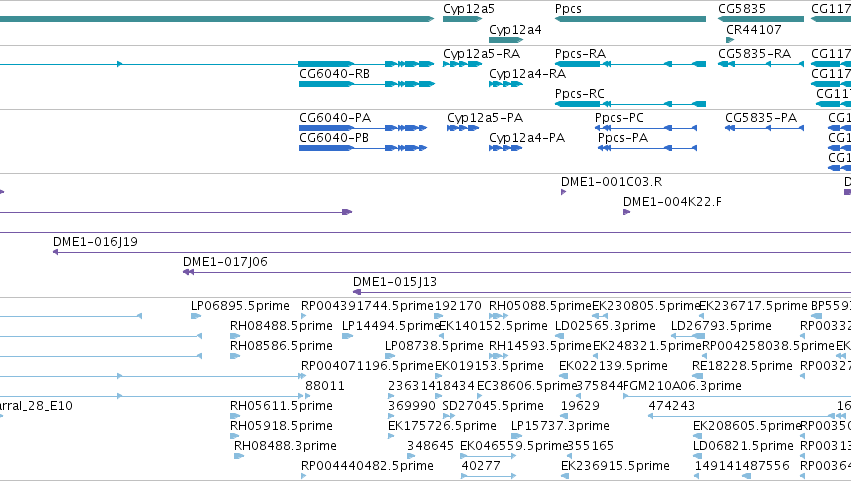Click the 369990 feature label
Viewport: 851px width, 481px height.
[411, 406]
